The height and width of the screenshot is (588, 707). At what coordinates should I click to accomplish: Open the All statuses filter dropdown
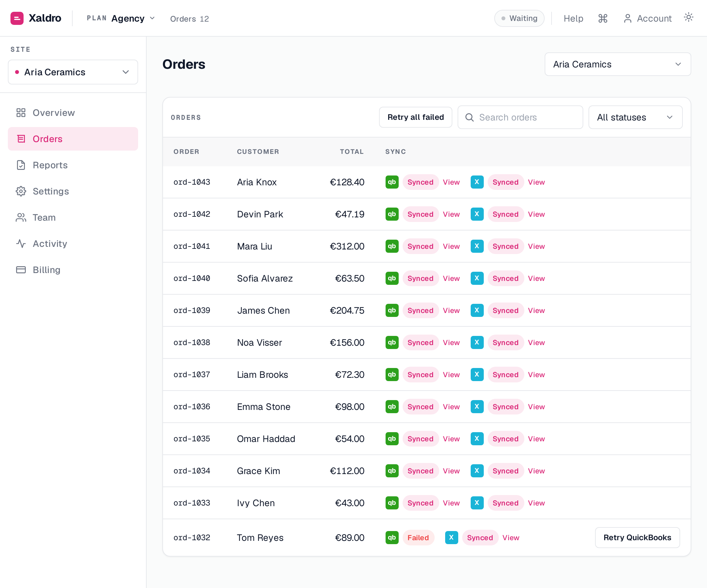(635, 117)
